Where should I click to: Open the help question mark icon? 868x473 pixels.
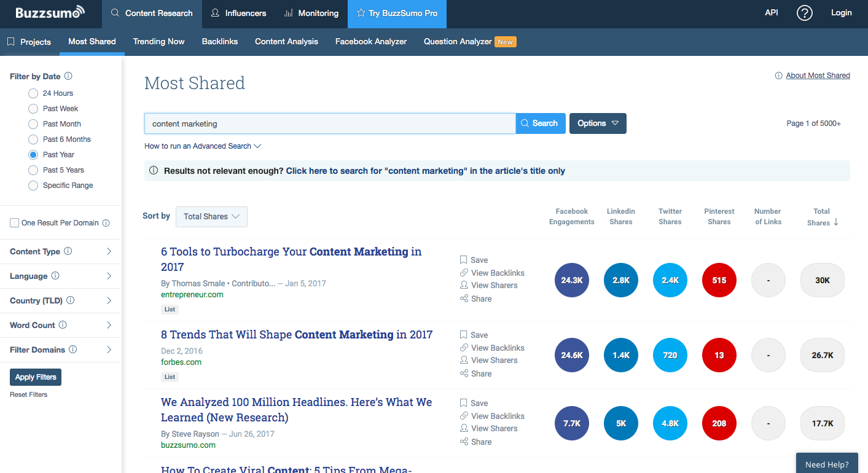pyautogui.click(x=804, y=13)
